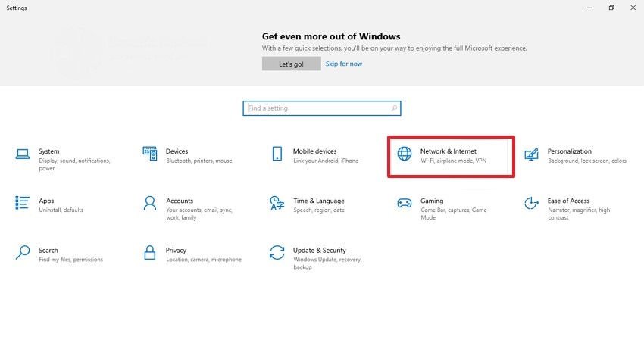The height and width of the screenshot is (343, 644).
Task: Click the Mobile devices phone icon
Action: coord(277,154)
